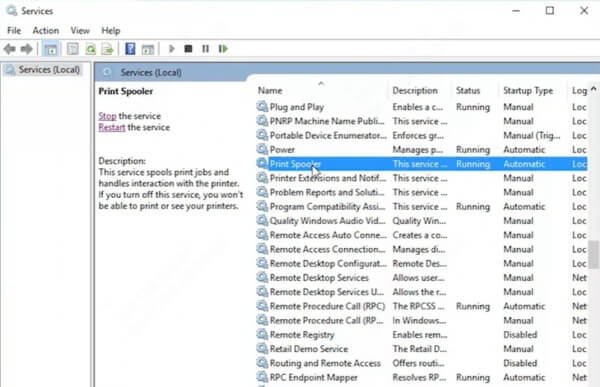Sort by the Status column header
This screenshot has width=600, height=387.
point(468,91)
